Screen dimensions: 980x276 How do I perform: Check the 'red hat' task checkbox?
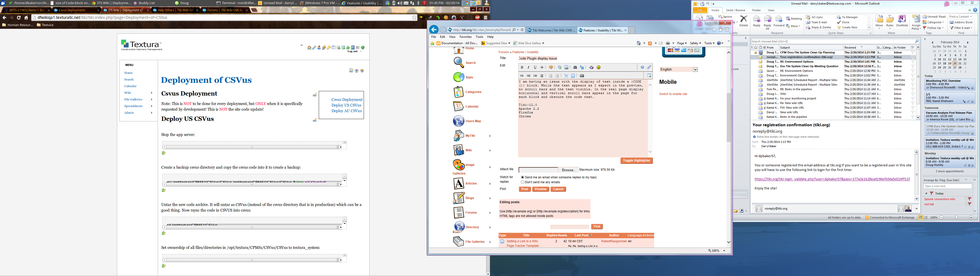pos(966,204)
